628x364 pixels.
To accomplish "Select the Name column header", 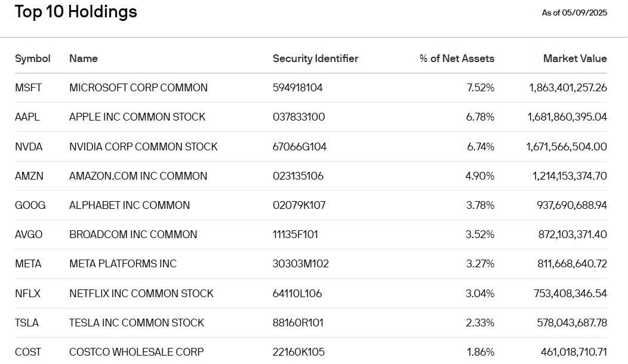I will click(x=84, y=58).
